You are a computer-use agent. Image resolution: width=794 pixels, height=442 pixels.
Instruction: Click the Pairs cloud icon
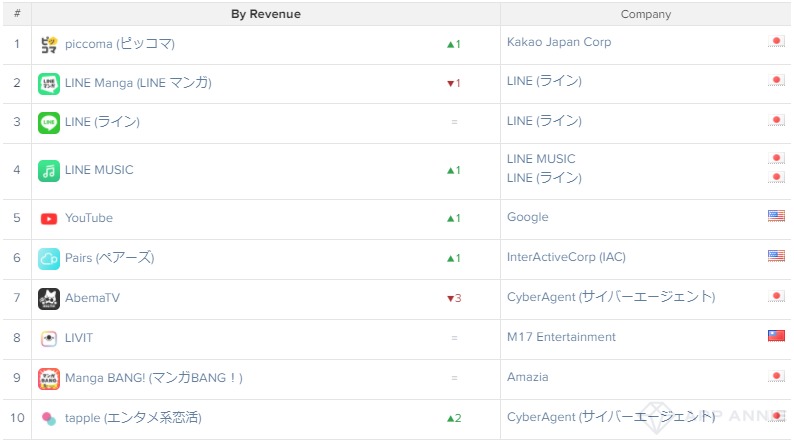click(49, 259)
